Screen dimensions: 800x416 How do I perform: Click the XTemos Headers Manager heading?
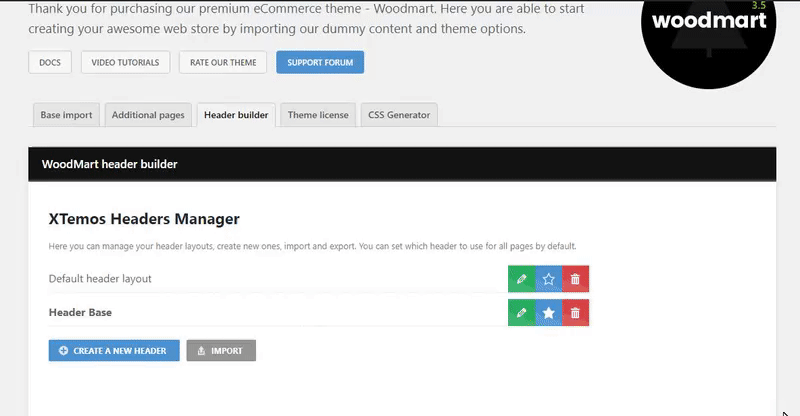(x=144, y=219)
